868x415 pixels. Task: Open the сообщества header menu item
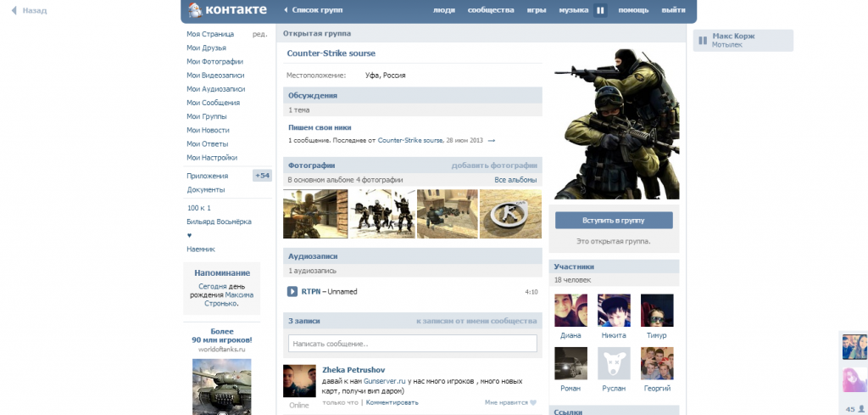(x=491, y=10)
